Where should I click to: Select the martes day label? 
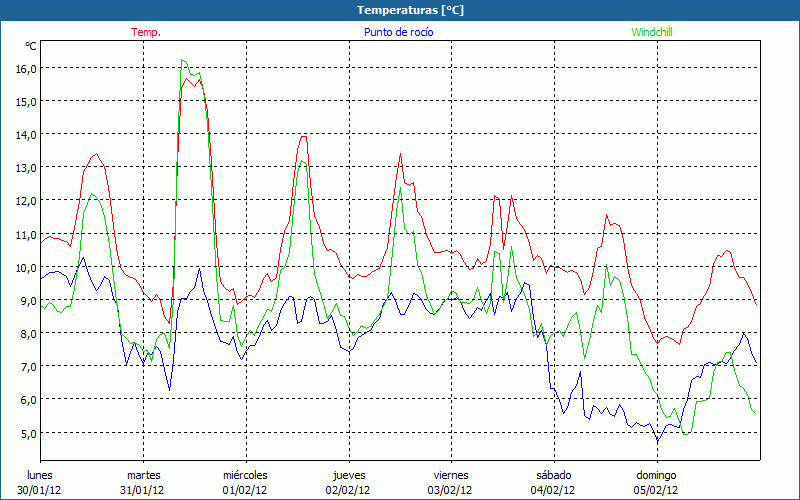[x=143, y=475]
